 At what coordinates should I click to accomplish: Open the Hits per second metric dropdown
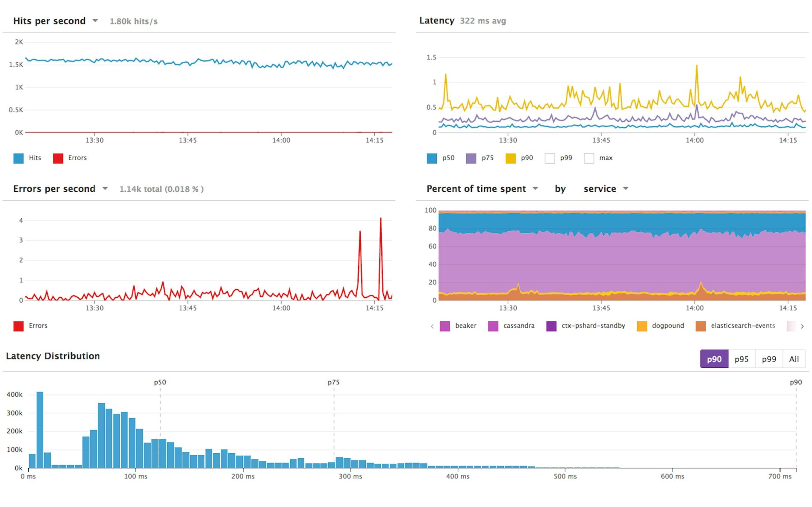(95, 21)
